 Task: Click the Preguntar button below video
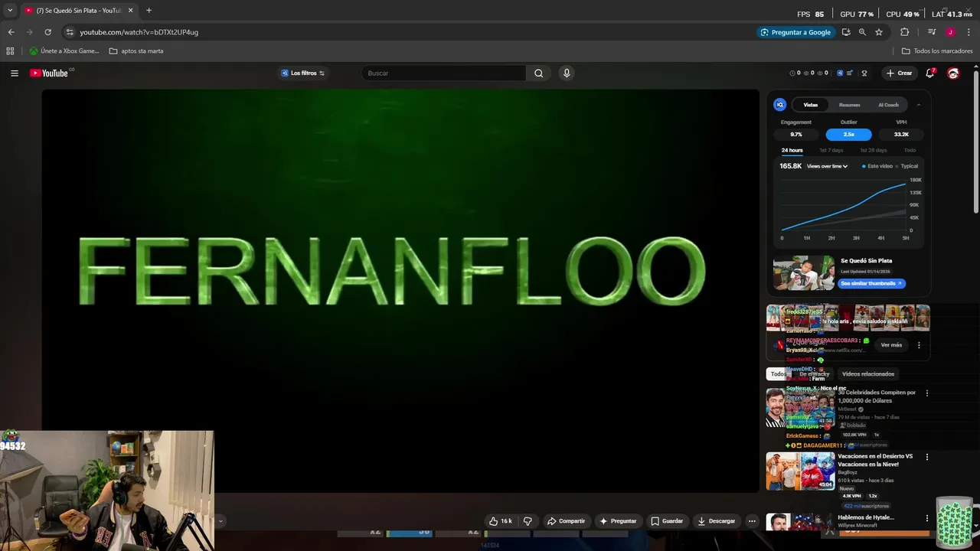pos(618,521)
